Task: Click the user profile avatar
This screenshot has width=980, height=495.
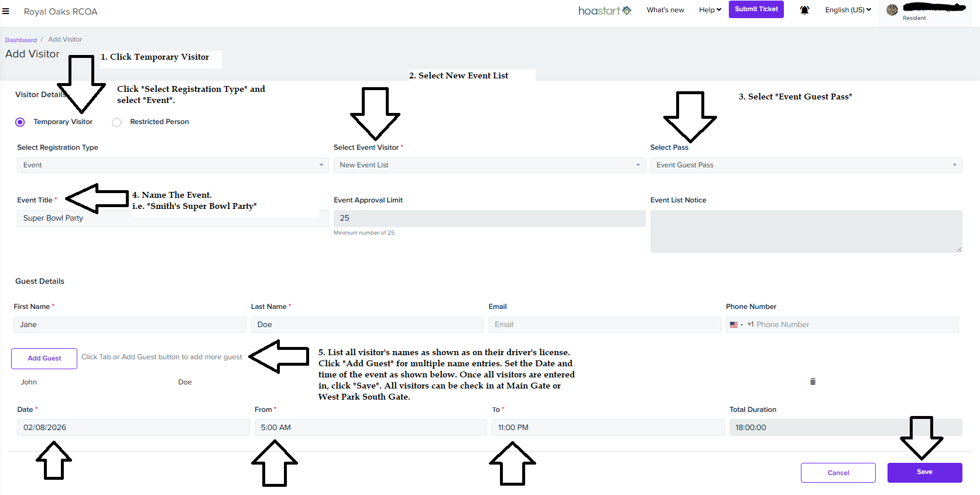Action: (892, 10)
